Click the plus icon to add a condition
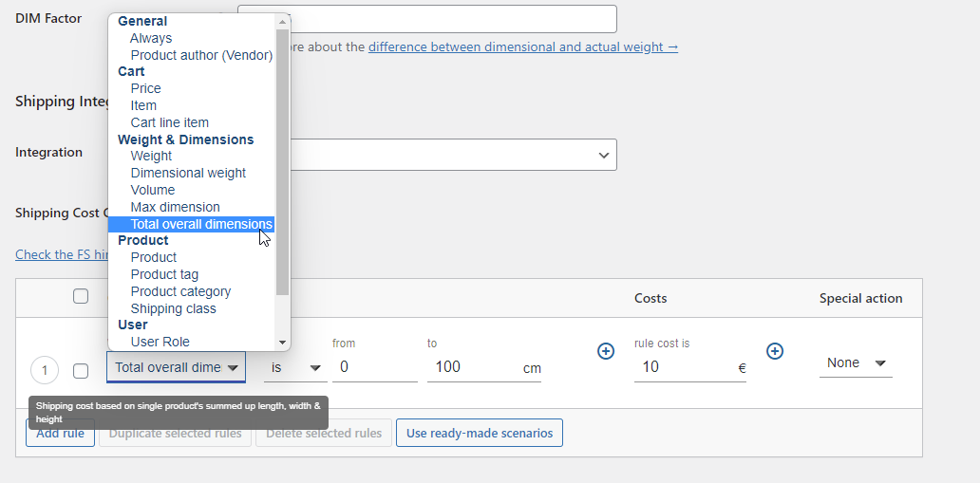 [x=606, y=351]
